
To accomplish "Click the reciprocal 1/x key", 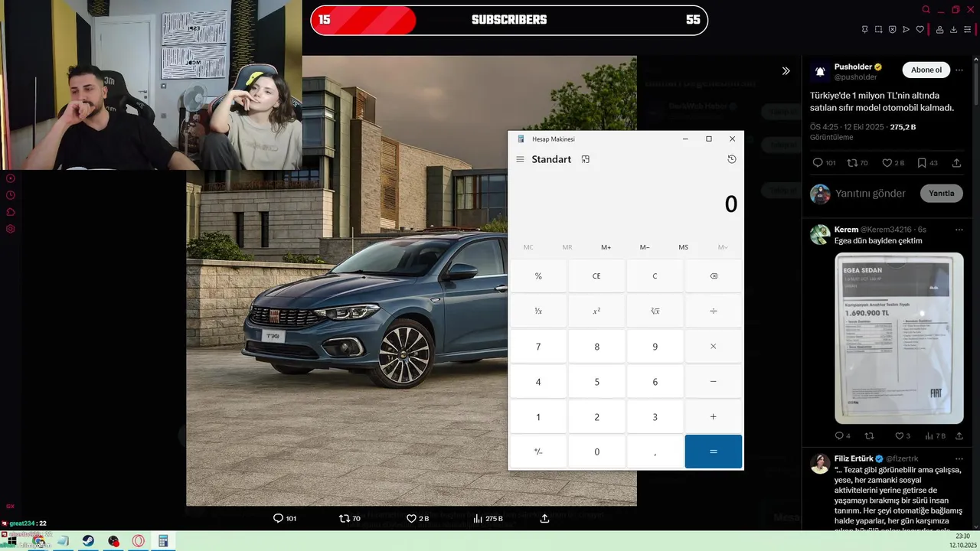I will click(x=538, y=311).
